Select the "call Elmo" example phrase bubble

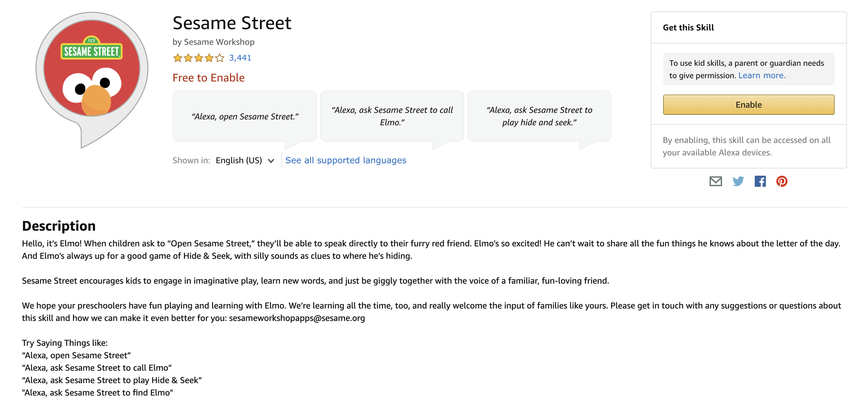[x=392, y=116]
